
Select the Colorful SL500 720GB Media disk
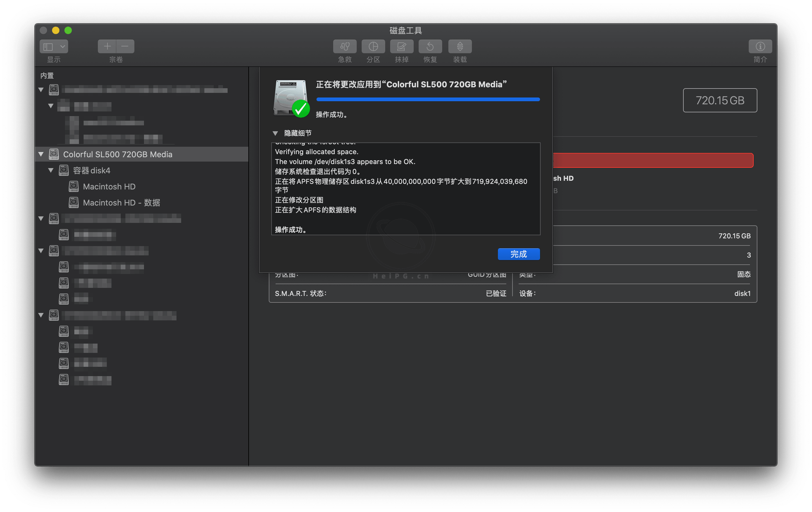pyautogui.click(x=118, y=154)
